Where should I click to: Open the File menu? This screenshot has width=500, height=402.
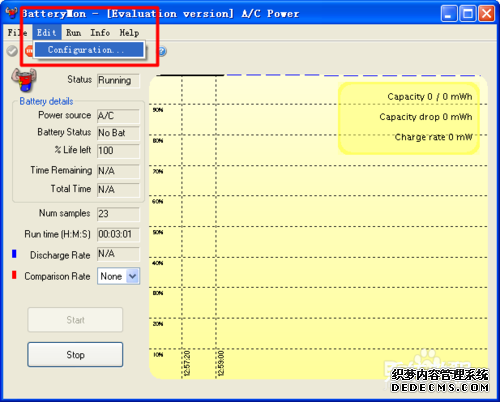tap(17, 33)
